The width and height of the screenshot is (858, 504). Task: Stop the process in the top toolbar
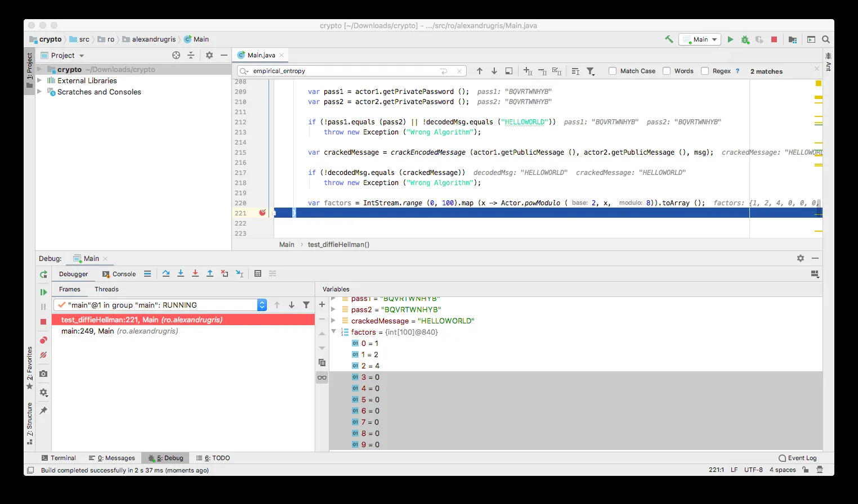pos(774,39)
